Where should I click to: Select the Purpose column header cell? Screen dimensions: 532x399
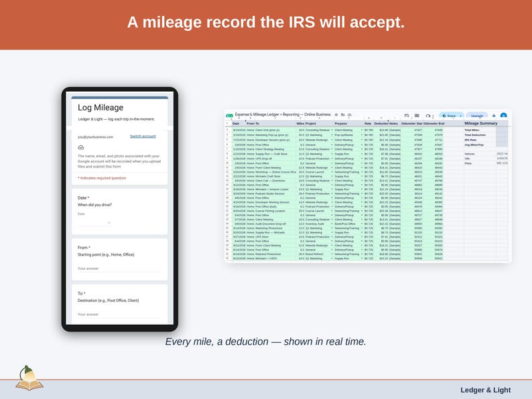[349, 124]
